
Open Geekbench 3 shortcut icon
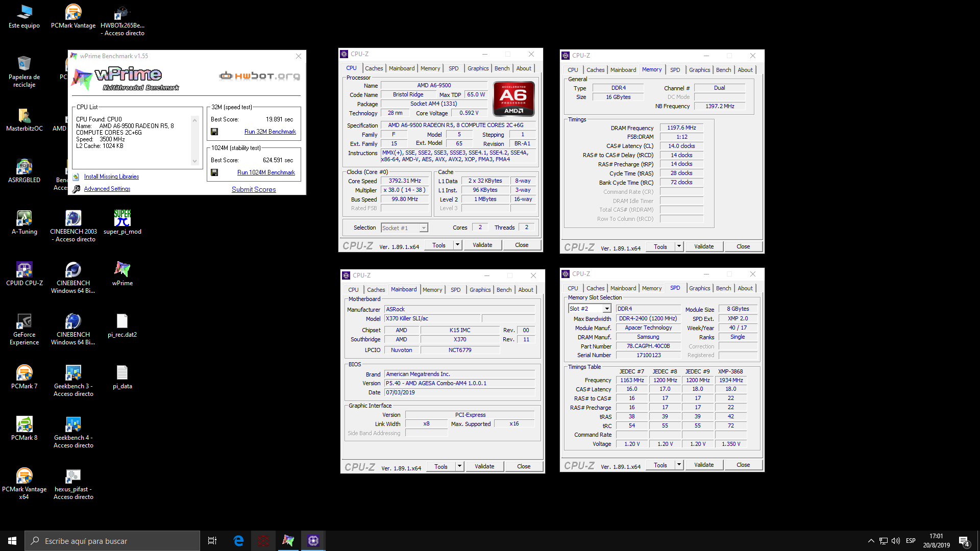pos(73,381)
